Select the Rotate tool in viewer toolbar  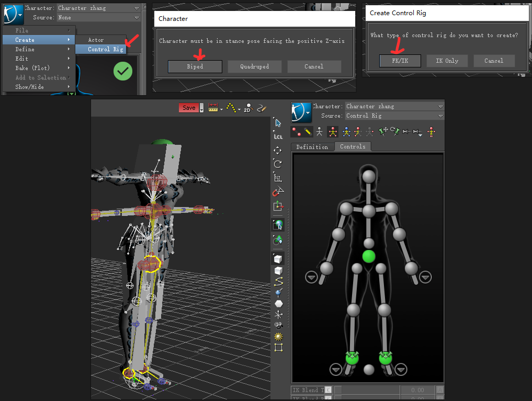click(x=278, y=164)
